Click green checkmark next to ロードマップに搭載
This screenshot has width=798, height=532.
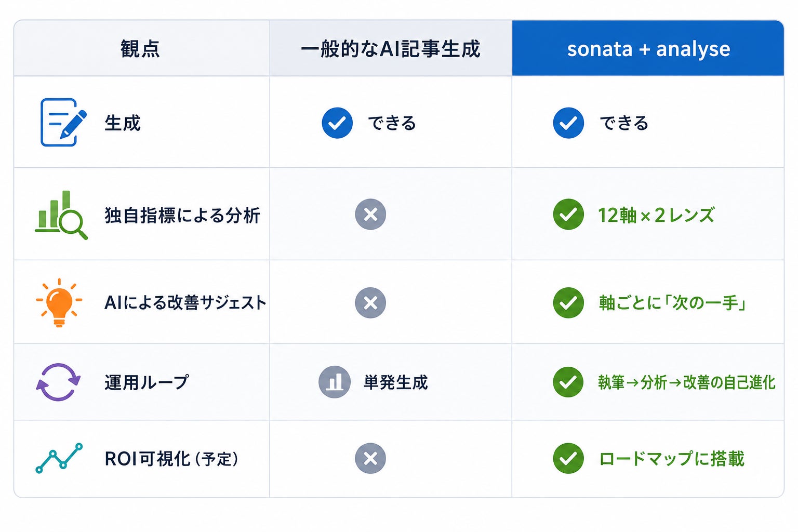coord(568,458)
